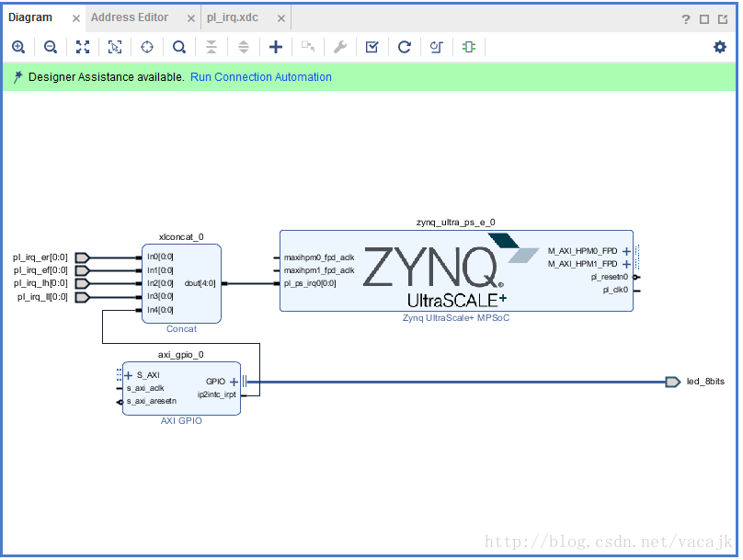Click the Zoom In toolbar icon
This screenshot has height=560, width=743.
pyautogui.click(x=18, y=47)
